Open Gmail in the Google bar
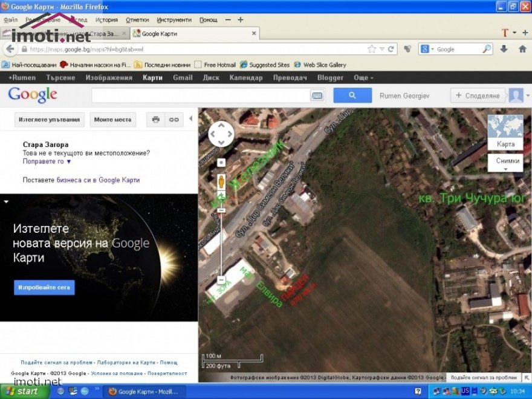 point(183,78)
